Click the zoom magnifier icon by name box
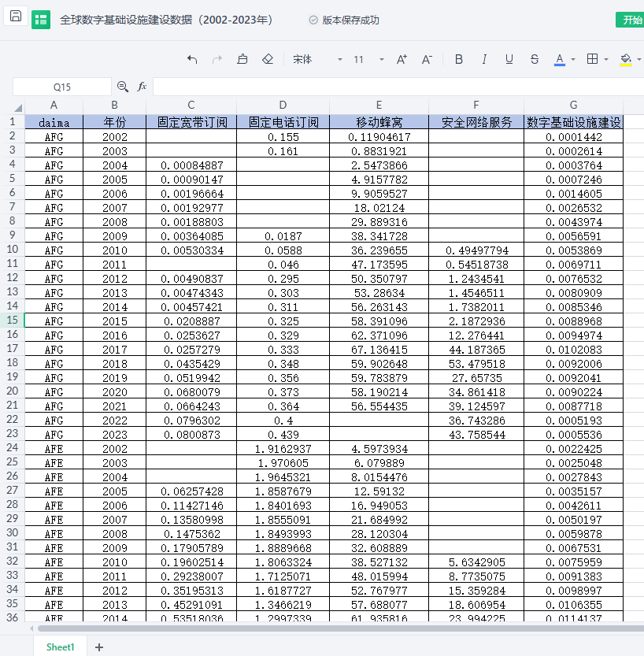 [123, 87]
